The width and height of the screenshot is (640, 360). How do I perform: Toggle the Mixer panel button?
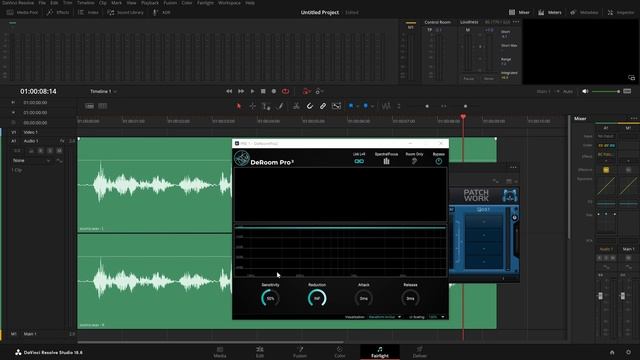(519, 13)
